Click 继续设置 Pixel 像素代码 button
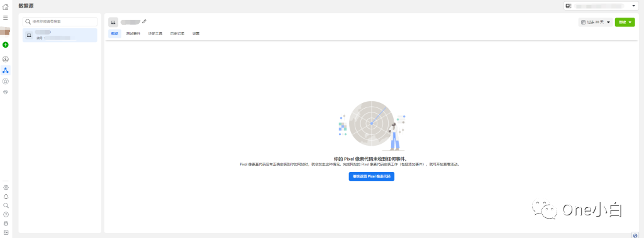 pyautogui.click(x=371, y=176)
